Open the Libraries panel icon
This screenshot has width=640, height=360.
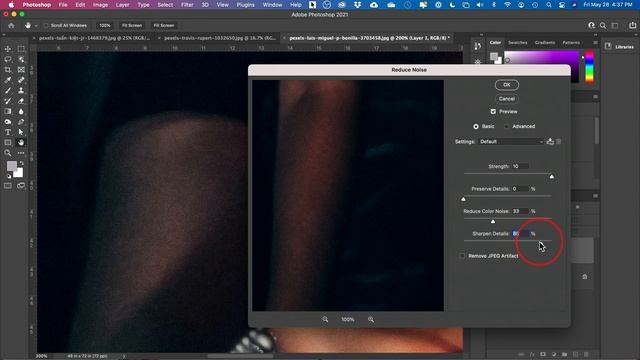tap(608, 47)
